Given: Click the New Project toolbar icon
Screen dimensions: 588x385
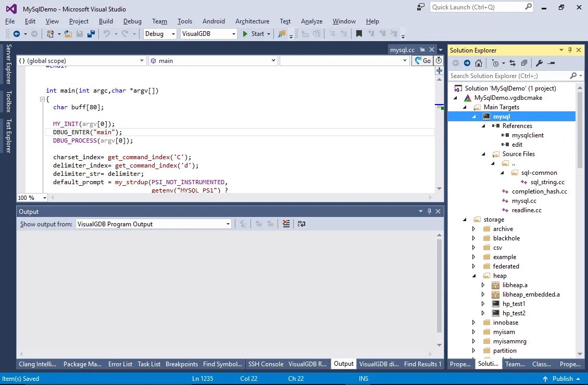Looking at the screenshot, I should click(50, 34).
